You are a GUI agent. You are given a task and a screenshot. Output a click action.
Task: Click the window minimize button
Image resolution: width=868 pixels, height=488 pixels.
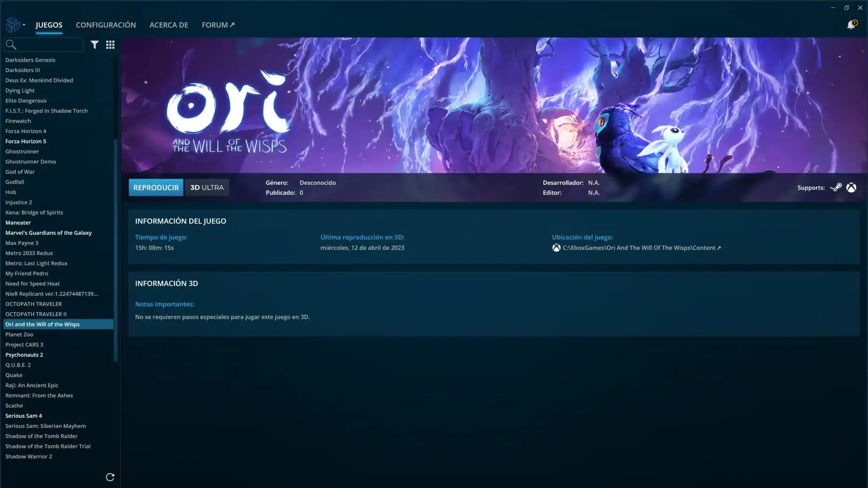833,8
